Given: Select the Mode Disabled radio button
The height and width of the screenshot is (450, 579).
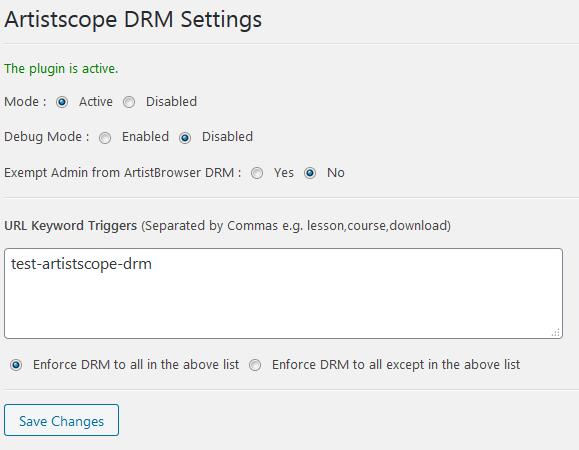Looking at the screenshot, I should click(x=129, y=102).
